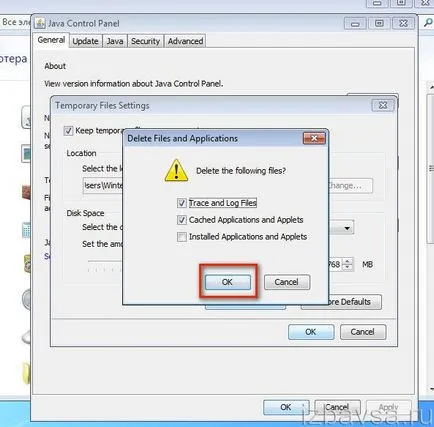The image size is (434, 427).
Task: Open the Advanced tab
Action: 185,41
